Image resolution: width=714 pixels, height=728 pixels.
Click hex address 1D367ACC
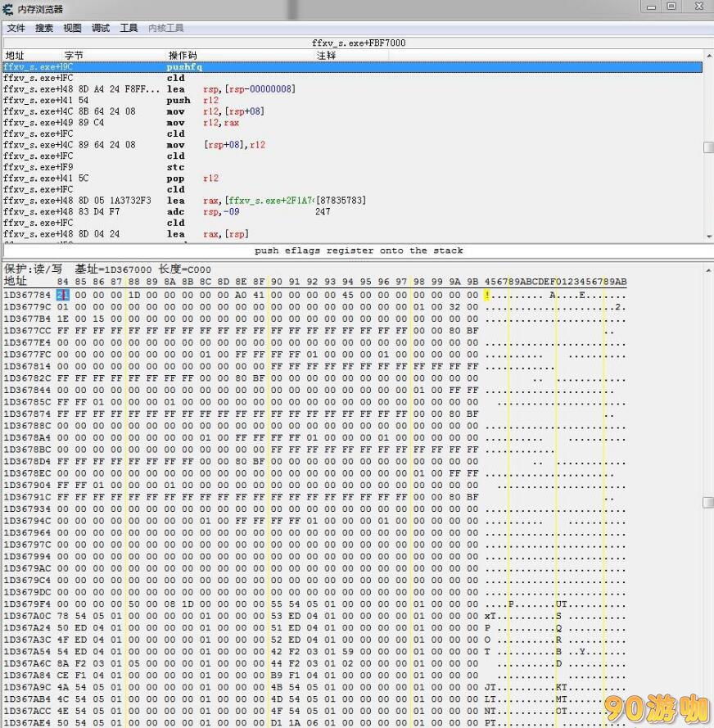tap(27, 711)
